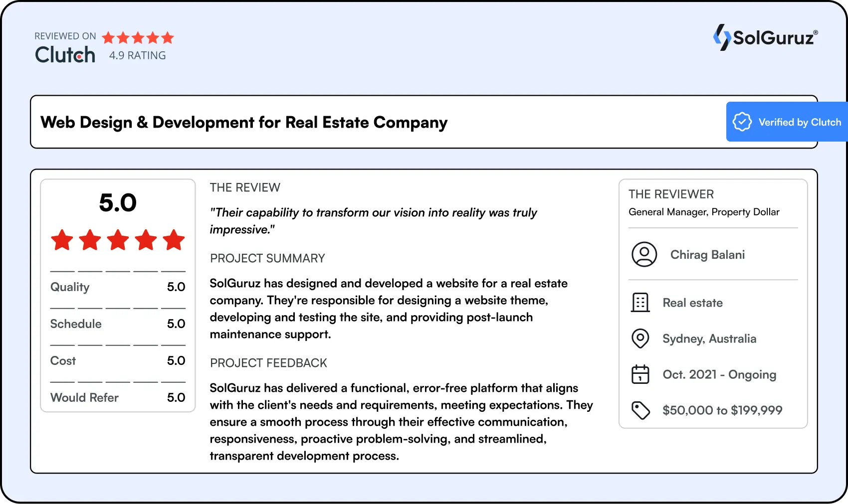Select the person avatar icon beside Chirag Balani

[643, 254]
